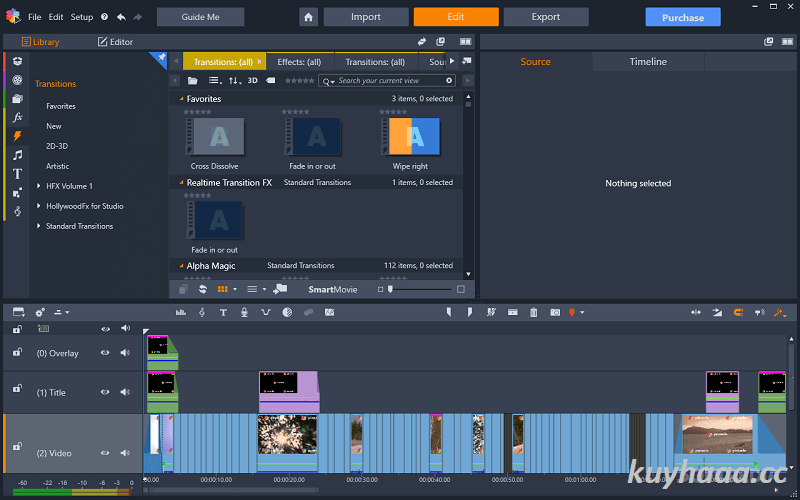Launch SmartMovie
This screenshot has width=800, height=500.
pyautogui.click(x=333, y=289)
